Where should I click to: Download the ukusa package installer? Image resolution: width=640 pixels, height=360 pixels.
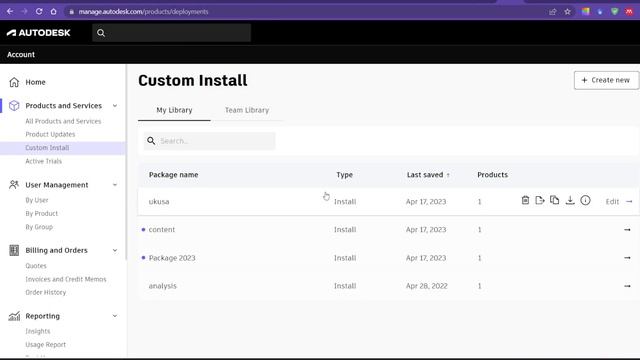(570, 200)
